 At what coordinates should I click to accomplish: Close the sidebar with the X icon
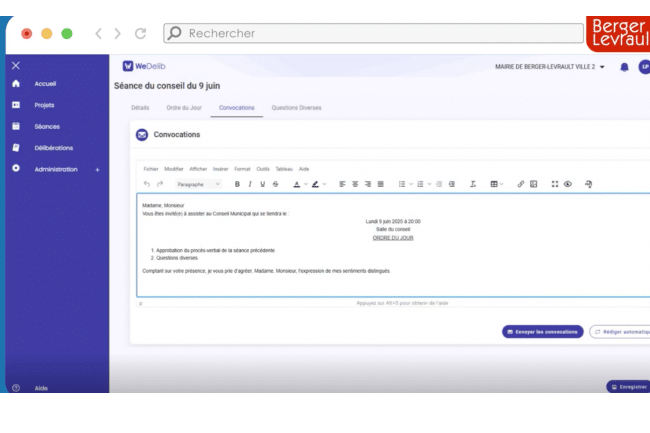point(16,65)
